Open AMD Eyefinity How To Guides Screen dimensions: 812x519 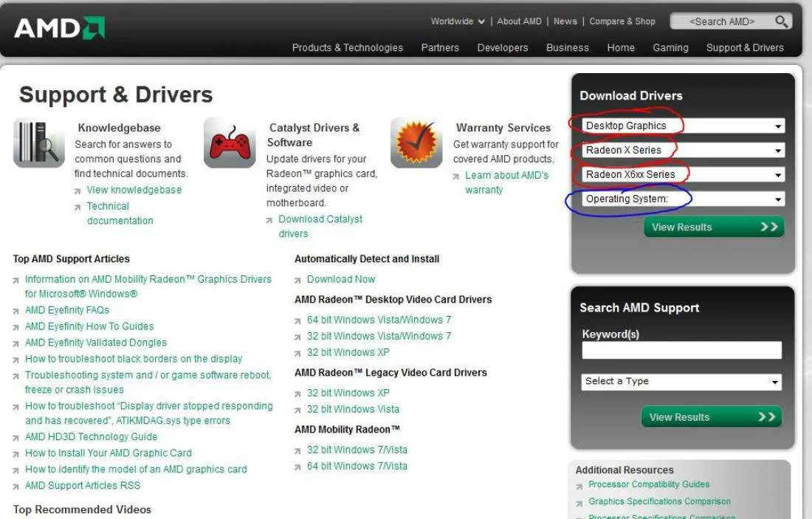pos(89,326)
